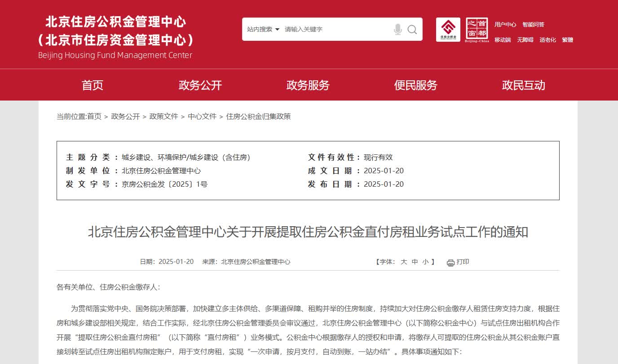
Task: Click 制发单位 value 北京住房公积金管理中心
Action: pyautogui.click(x=161, y=171)
